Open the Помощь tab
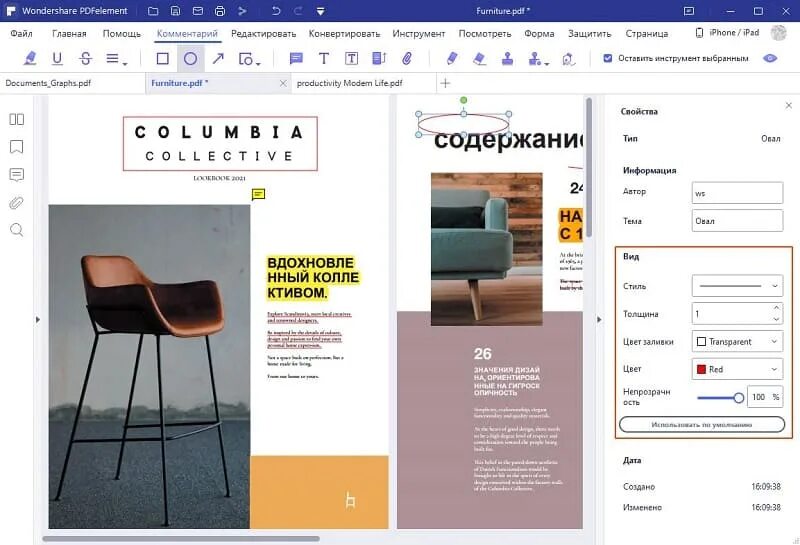 121,34
